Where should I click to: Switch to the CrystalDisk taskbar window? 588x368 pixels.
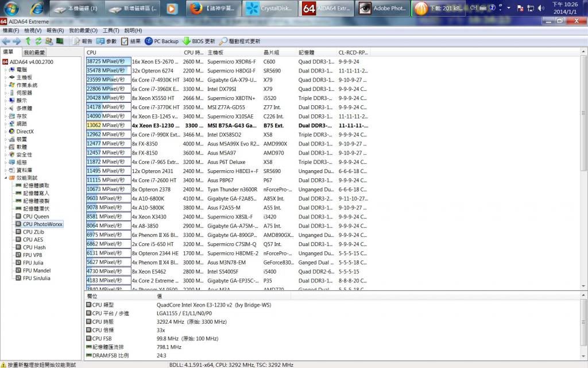pyautogui.click(x=270, y=8)
